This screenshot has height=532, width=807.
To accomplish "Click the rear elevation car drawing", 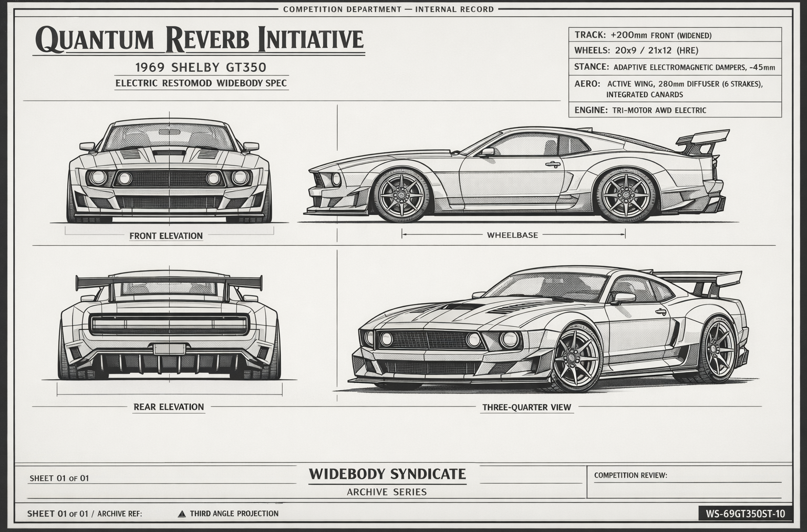I will 169,326.
